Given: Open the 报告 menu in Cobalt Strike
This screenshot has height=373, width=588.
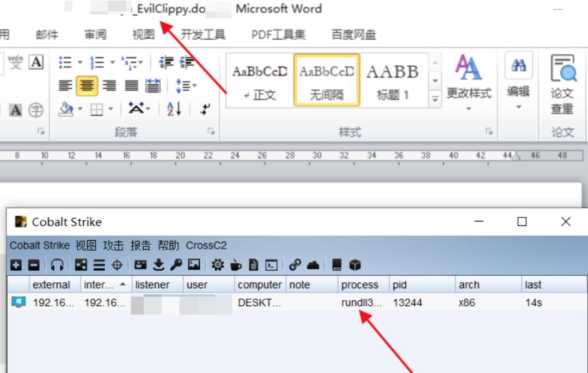Looking at the screenshot, I should click(140, 245).
